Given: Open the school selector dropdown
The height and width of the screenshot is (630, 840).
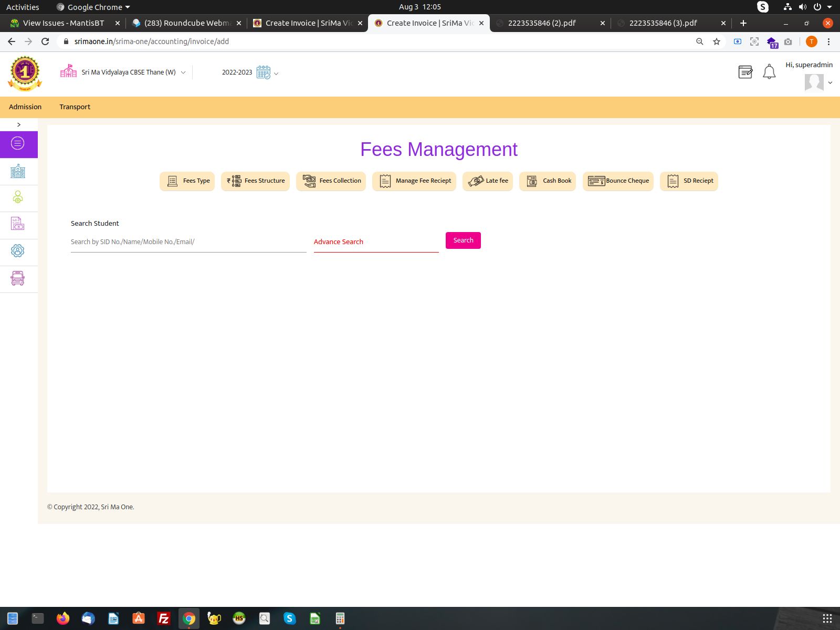Looking at the screenshot, I should 123,72.
